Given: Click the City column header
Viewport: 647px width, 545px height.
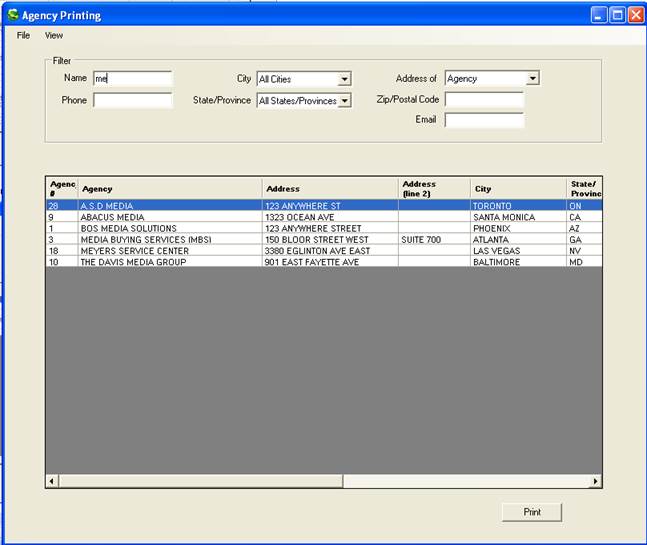Looking at the screenshot, I should [517, 188].
